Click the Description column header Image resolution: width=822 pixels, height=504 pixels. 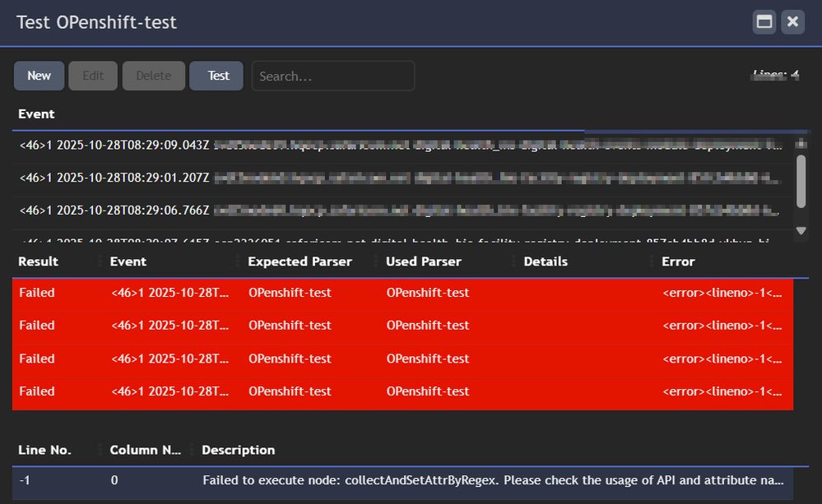click(238, 450)
